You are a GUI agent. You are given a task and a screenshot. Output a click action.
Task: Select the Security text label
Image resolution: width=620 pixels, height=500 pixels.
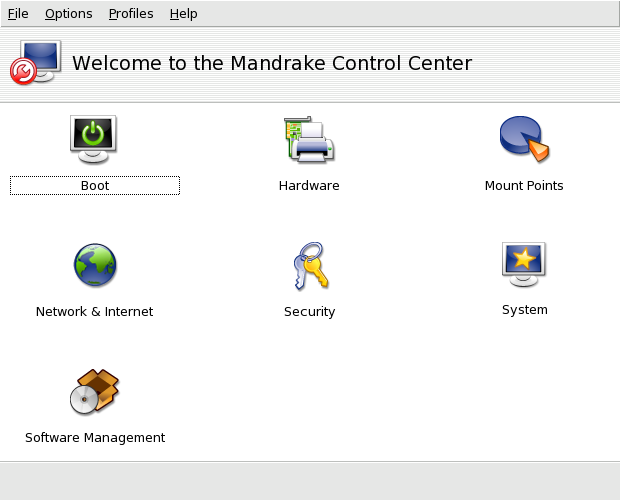(309, 312)
